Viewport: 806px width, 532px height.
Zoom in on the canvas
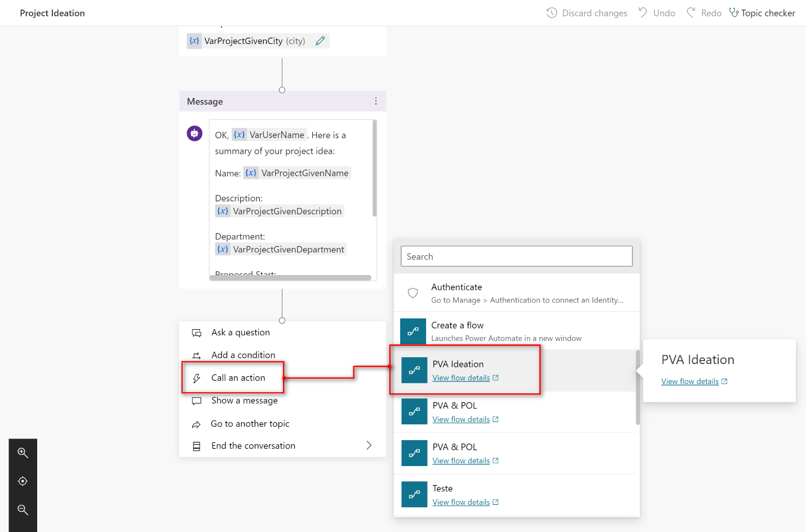(23, 453)
